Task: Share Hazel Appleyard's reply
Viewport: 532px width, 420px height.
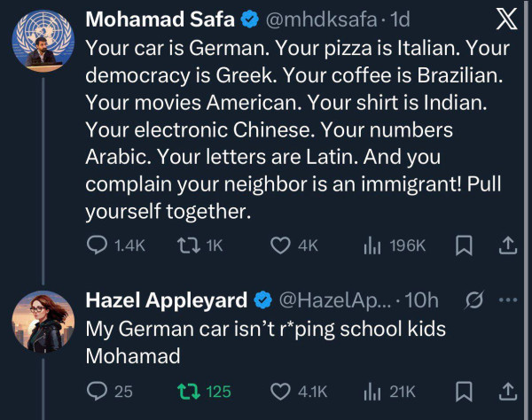Action: click(508, 391)
